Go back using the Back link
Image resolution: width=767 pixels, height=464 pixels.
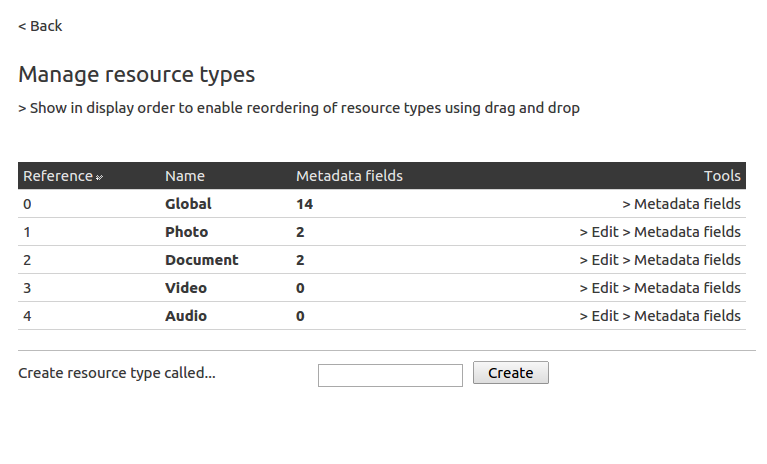pyautogui.click(x=40, y=26)
